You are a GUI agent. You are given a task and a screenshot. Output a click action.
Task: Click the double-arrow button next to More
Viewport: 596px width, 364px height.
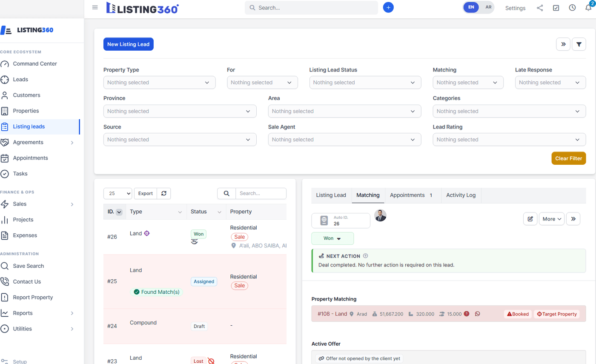click(573, 219)
